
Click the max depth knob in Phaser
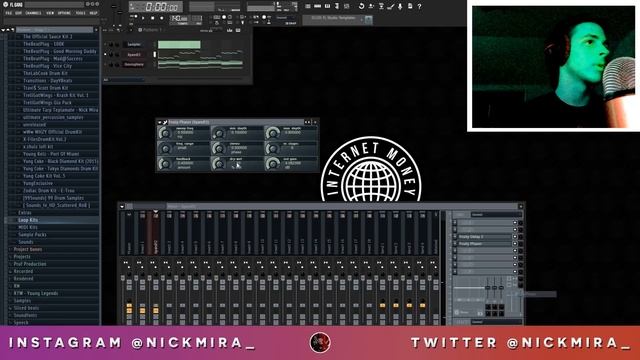pos(272,133)
